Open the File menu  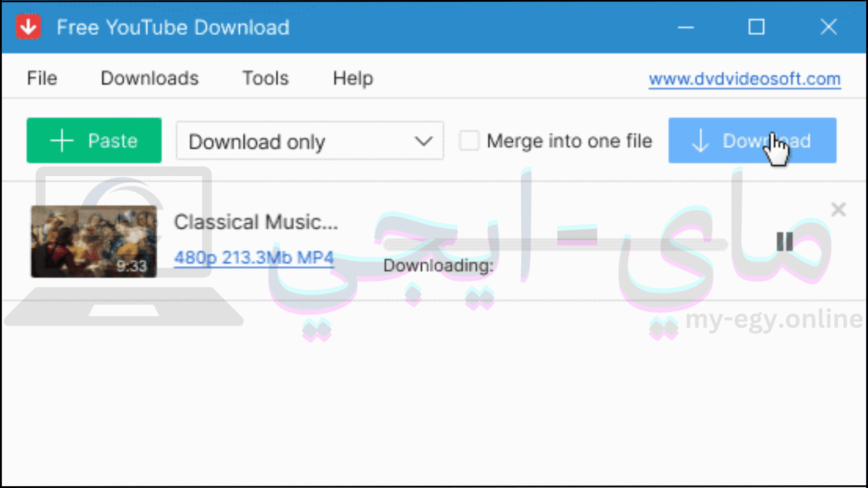click(41, 77)
